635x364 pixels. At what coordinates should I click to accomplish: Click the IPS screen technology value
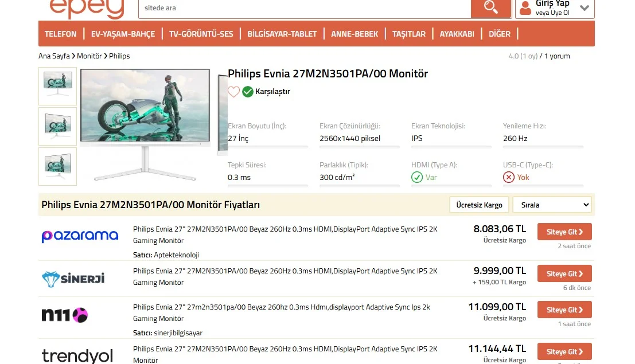tap(416, 139)
